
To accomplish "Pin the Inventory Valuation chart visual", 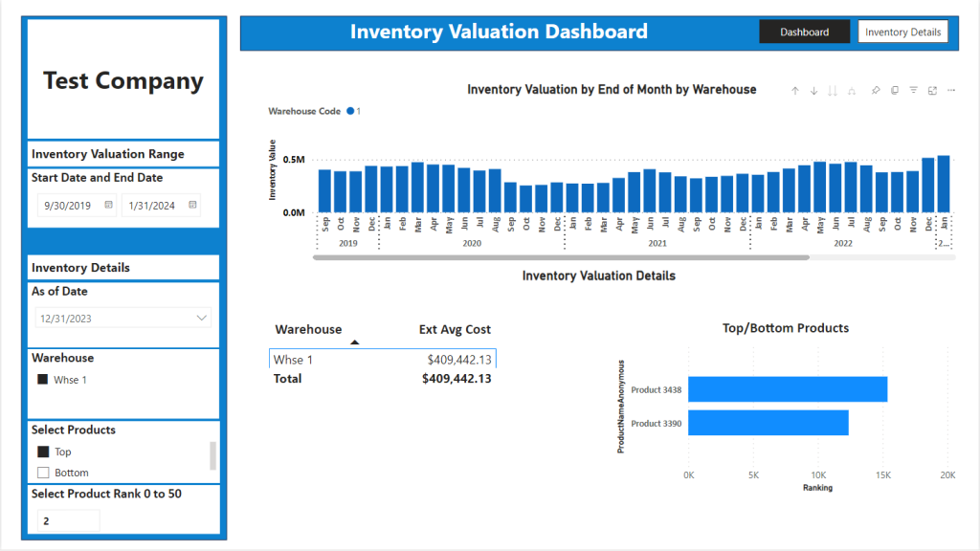I will click(876, 91).
